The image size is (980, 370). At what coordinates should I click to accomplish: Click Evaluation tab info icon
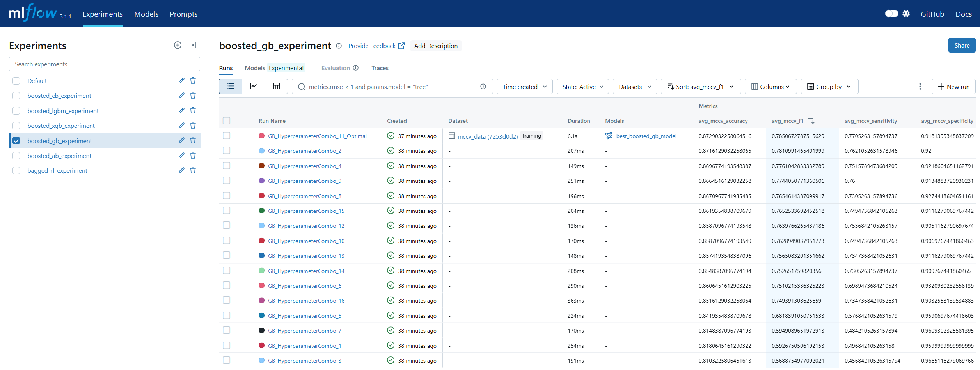[356, 68]
